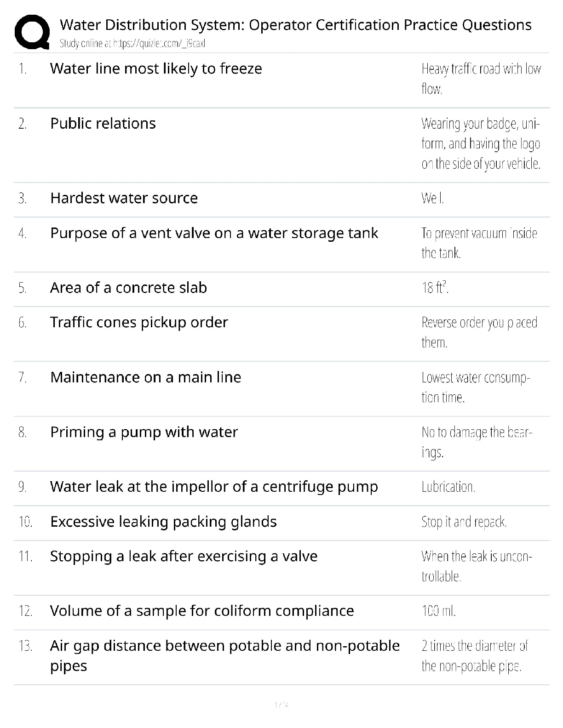This screenshot has height=728, width=563.
Task: Select the "Hardest water source" term
Action: click(x=124, y=198)
